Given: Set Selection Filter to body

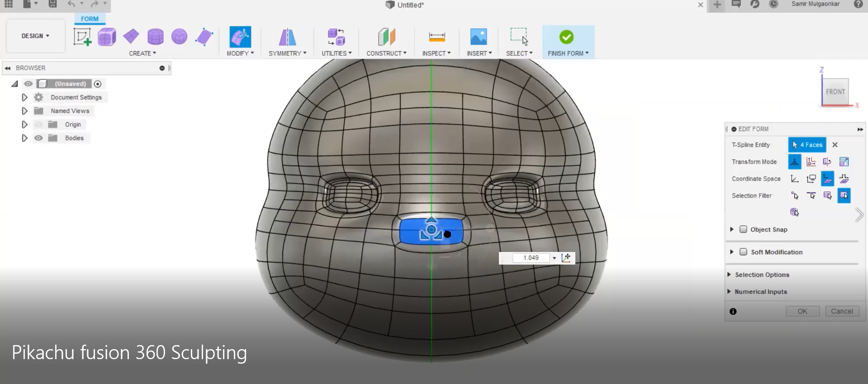Looking at the screenshot, I should (x=794, y=212).
